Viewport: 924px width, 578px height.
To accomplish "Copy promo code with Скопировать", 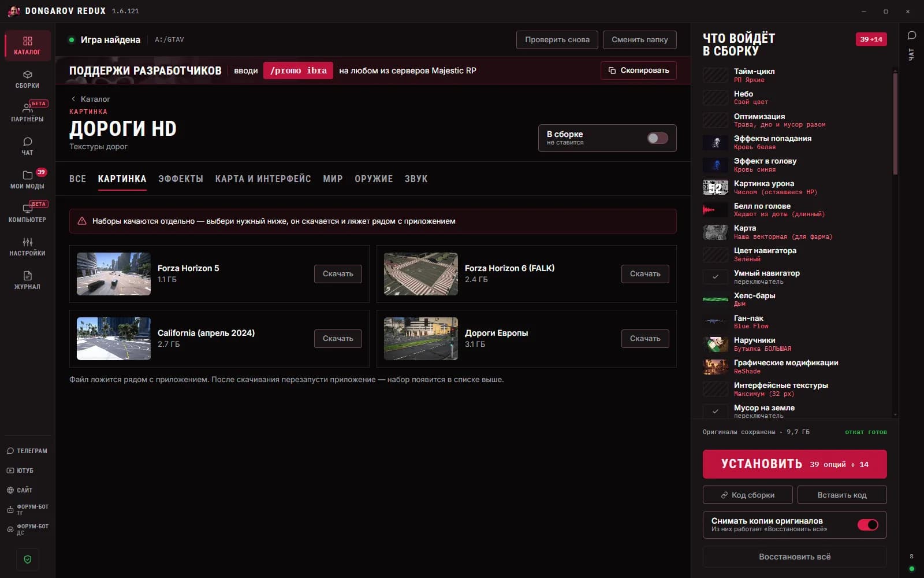I will (x=638, y=71).
